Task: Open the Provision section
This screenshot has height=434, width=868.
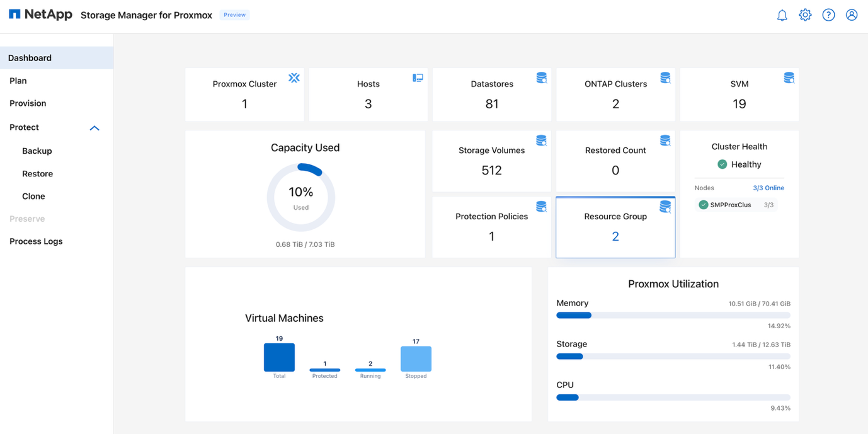Action: click(28, 103)
